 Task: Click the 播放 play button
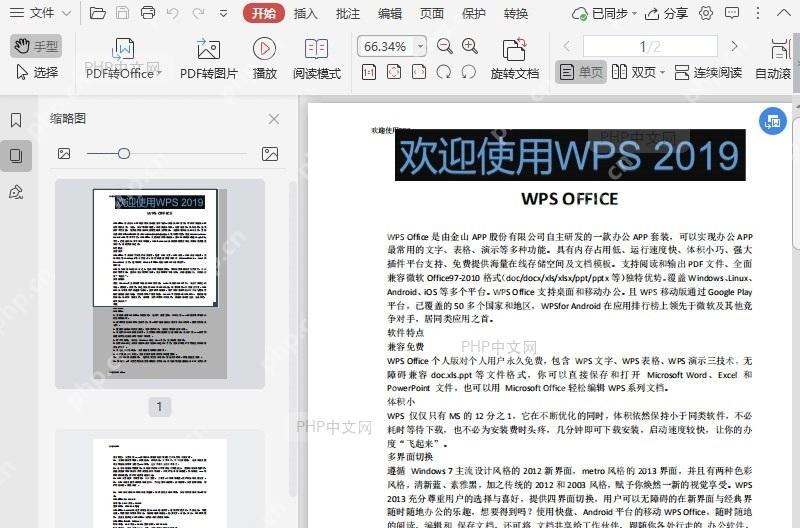click(264, 59)
